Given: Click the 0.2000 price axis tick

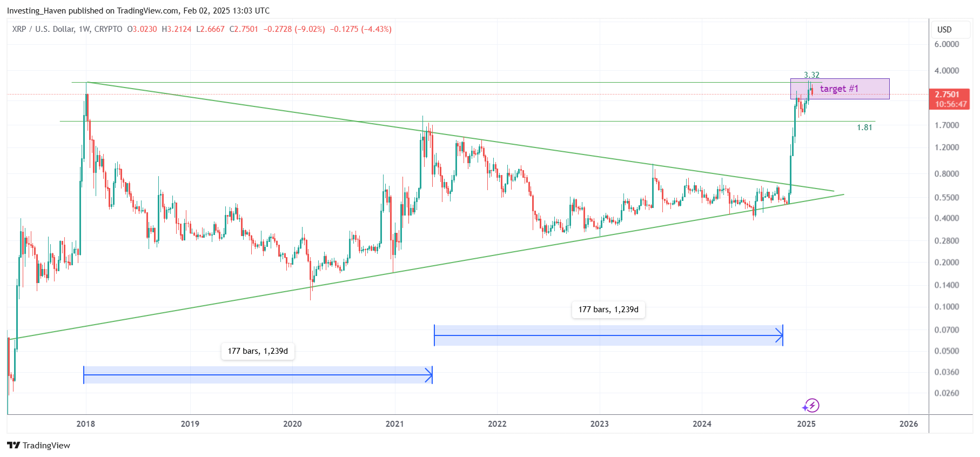Looking at the screenshot, I should pos(947,263).
